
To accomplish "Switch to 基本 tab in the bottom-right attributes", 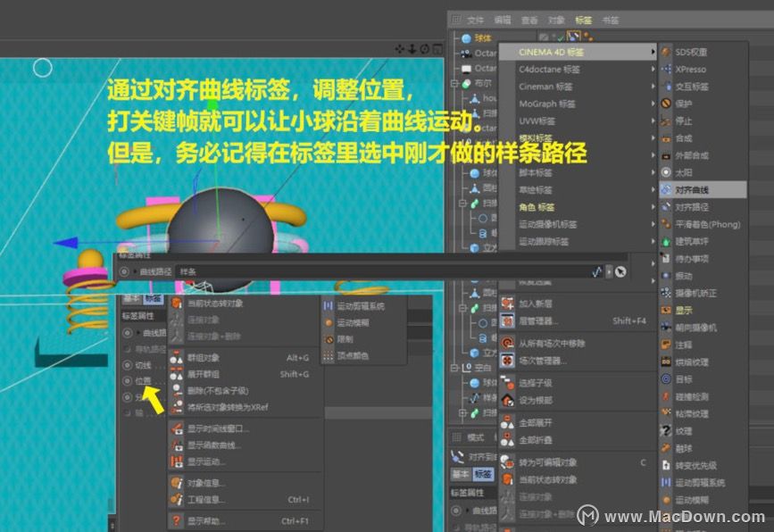I will (x=461, y=474).
